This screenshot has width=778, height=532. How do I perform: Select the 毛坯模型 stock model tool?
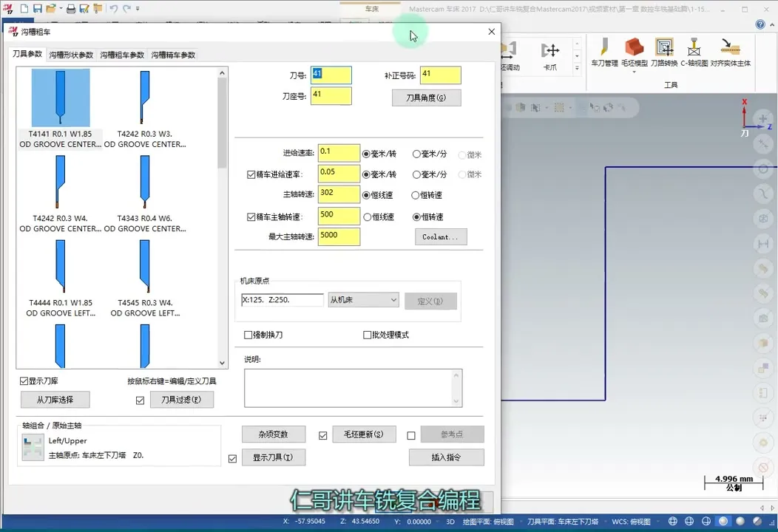coord(634,46)
